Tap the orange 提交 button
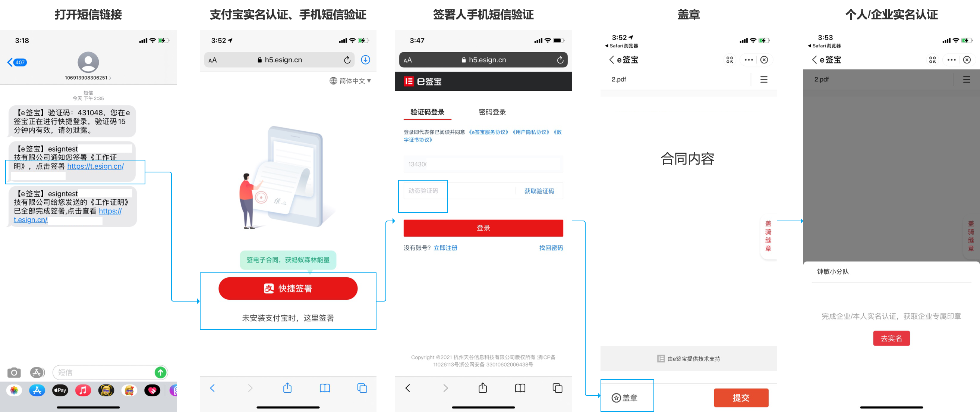The height and width of the screenshot is (412, 980). (741, 397)
